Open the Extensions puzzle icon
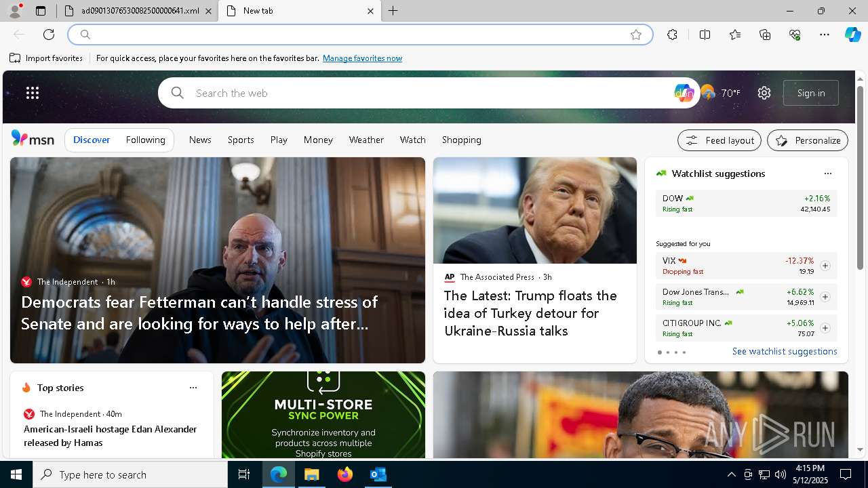 tap(672, 35)
